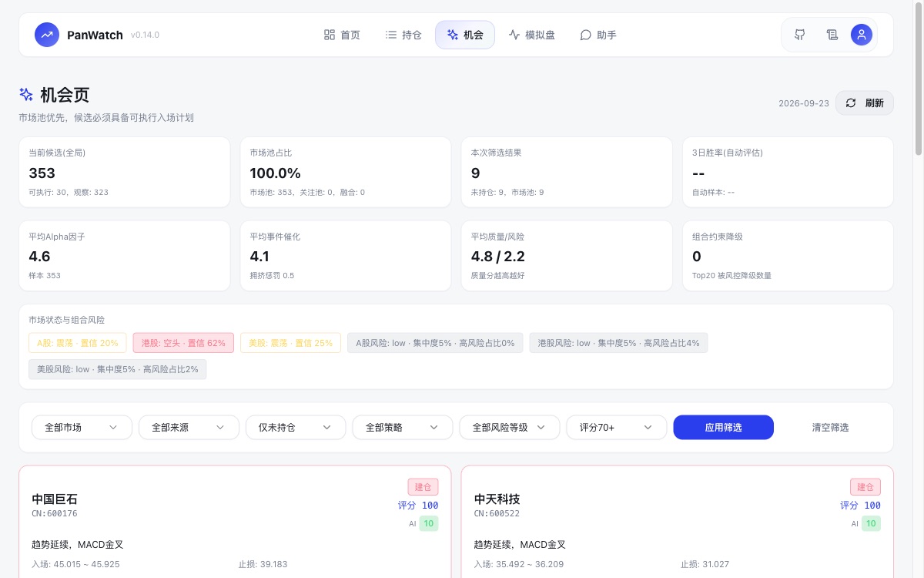Click the 3日胜率(自动评估) card
This screenshot has height=578, width=924.
pyautogui.click(x=788, y=172)
